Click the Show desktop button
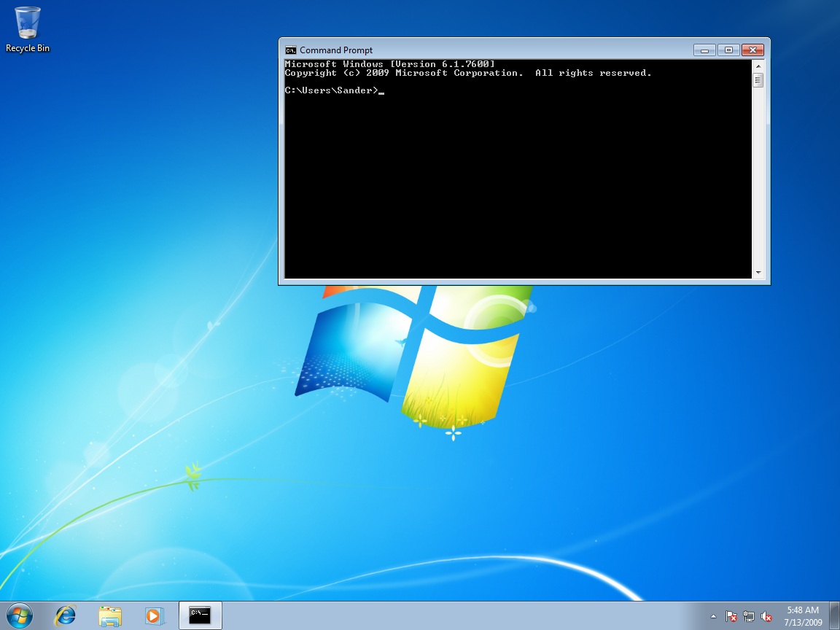The image size is (840, 630). click(834, 615)
